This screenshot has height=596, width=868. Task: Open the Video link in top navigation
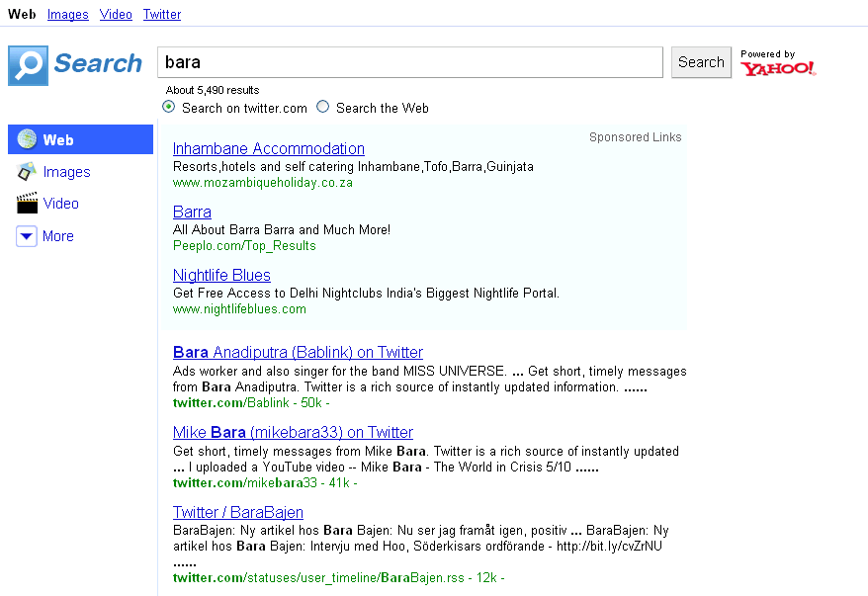tap(116, 14)
